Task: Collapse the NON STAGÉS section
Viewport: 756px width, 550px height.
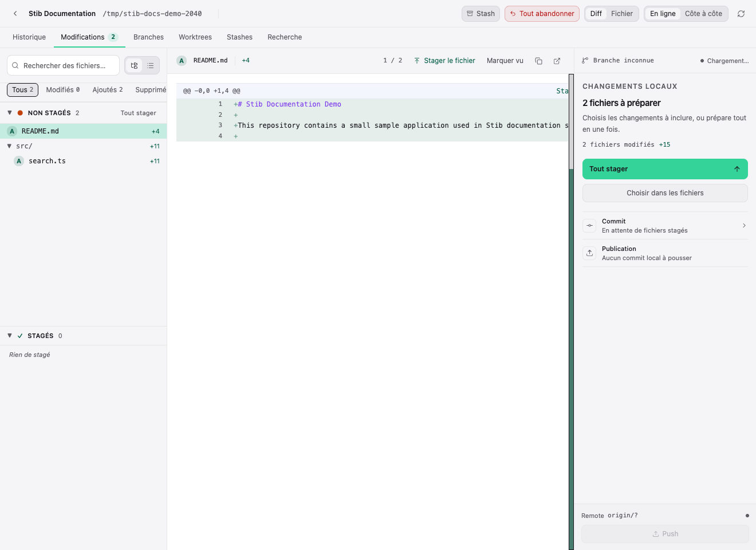Action: 10,113
